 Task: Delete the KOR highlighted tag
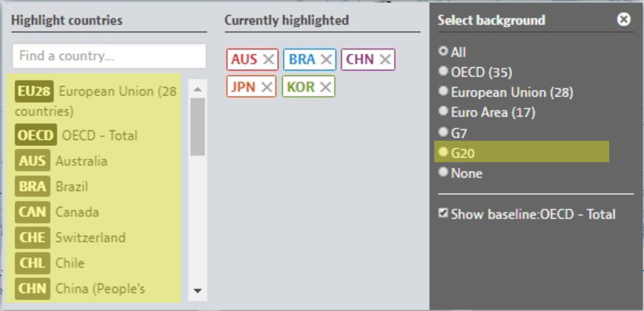[325, 87]
